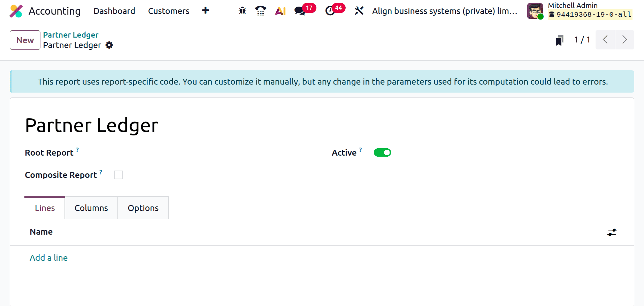Open the column settings sliders icon

tap(612, 232)
